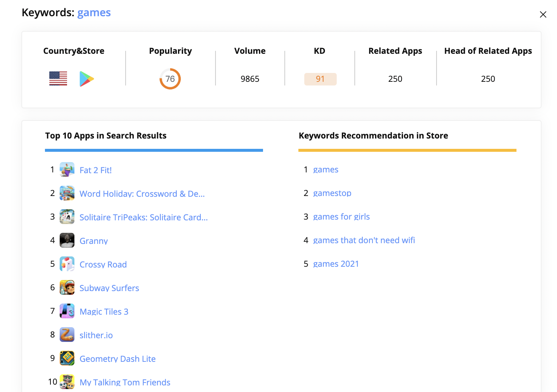Click the Subway Surfers app icon
This screenshot has width=557, height=392.
[x=67, y=287]
